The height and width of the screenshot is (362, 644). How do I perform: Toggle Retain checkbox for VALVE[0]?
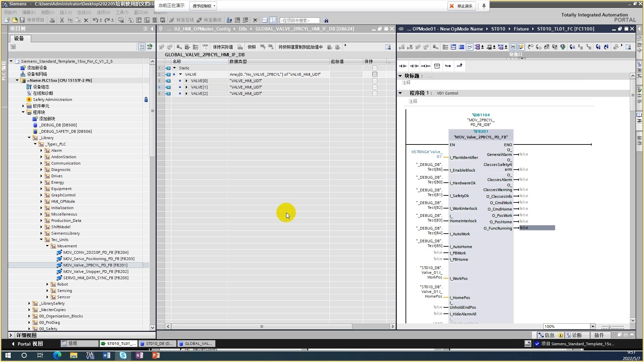[375, 81]
